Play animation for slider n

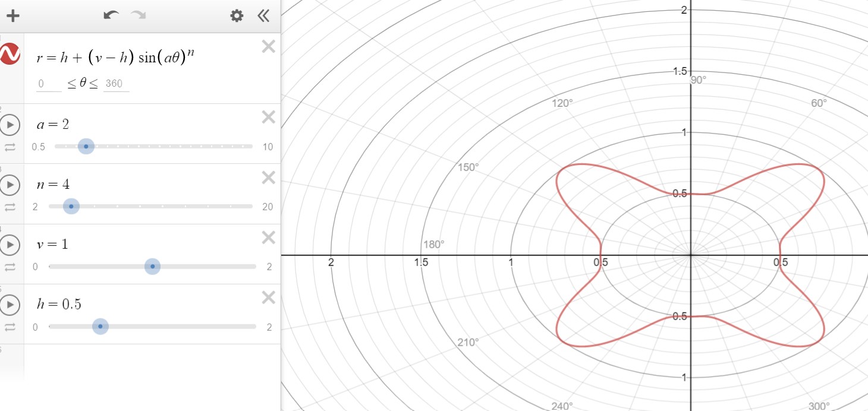click(10, 185)
